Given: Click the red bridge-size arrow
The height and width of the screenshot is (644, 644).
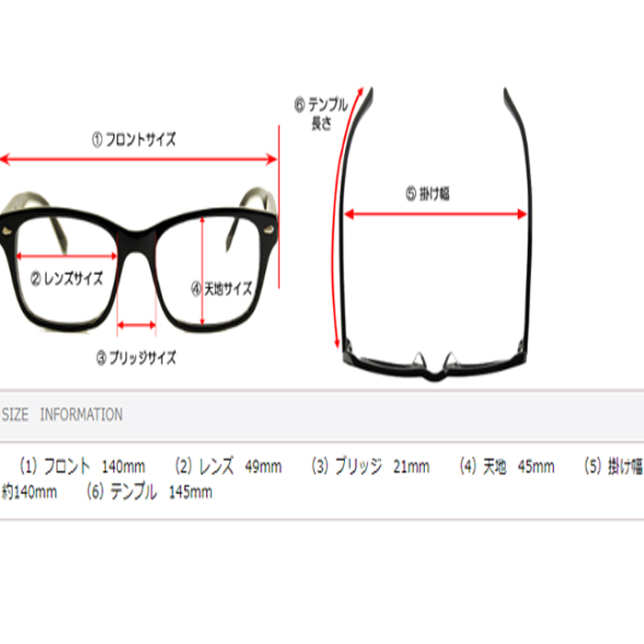Looking at the screenshot, I should point(136,326).
